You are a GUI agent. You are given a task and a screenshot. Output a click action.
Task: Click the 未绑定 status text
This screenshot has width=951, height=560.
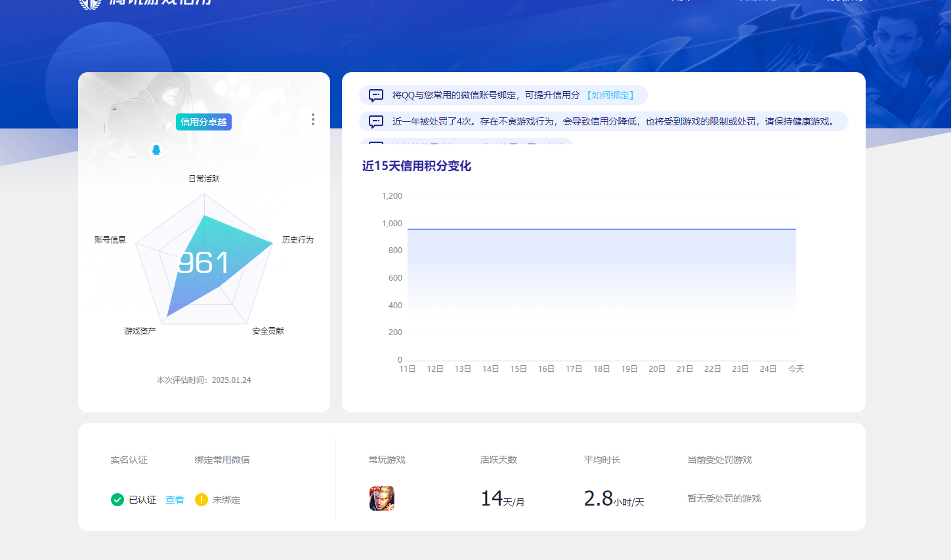226,500
